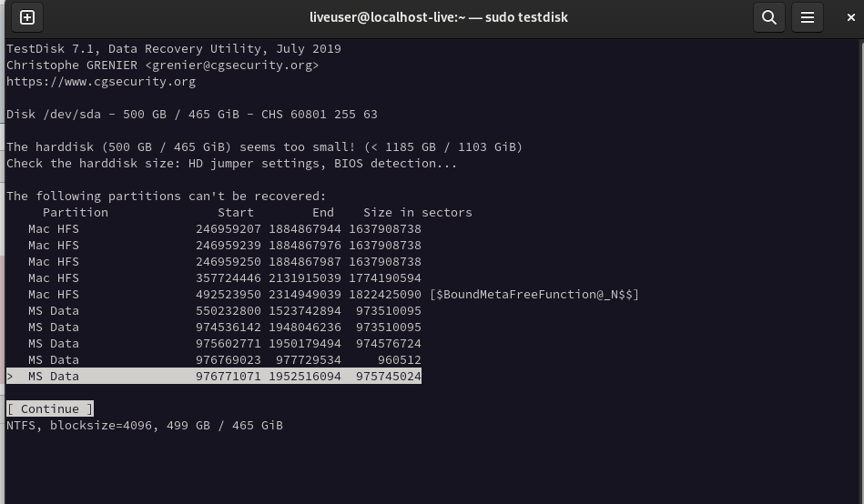Click end value 1884867987

[x=305, y=262]
